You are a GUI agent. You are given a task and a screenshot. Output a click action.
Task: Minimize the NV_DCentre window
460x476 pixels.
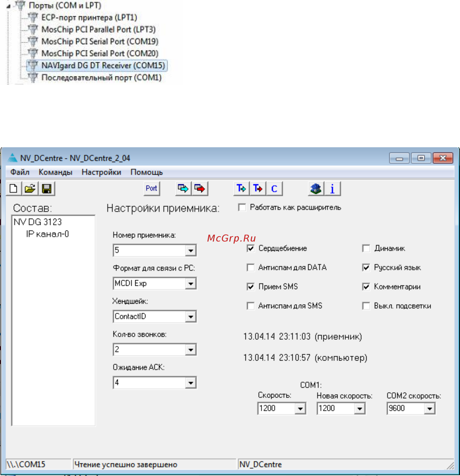[x=399, y=158]
